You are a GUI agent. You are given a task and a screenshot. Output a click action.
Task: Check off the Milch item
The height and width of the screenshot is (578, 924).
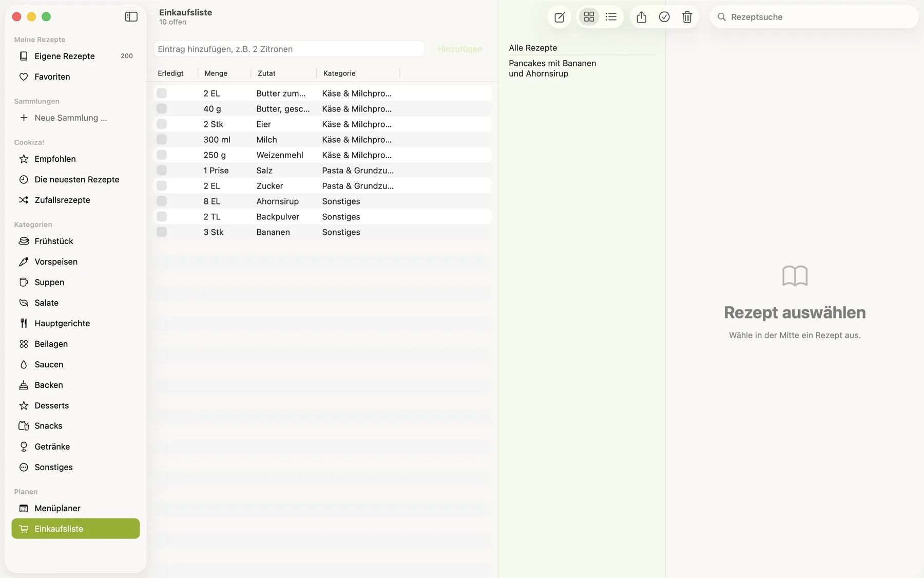click(162, 140)
